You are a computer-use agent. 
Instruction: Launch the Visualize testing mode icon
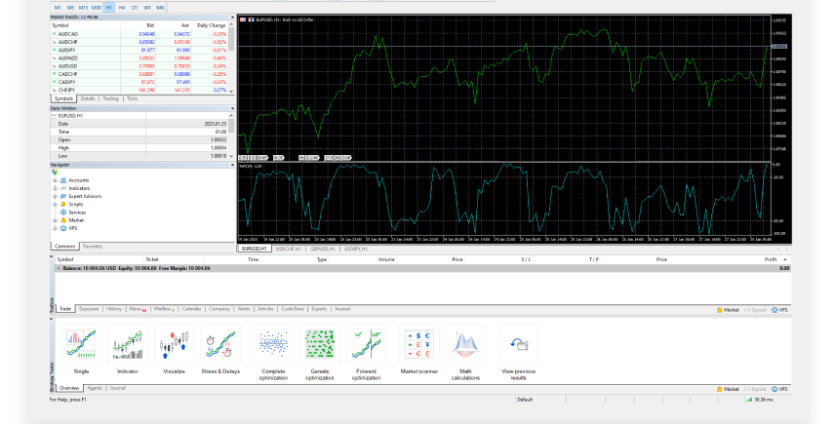174,345
